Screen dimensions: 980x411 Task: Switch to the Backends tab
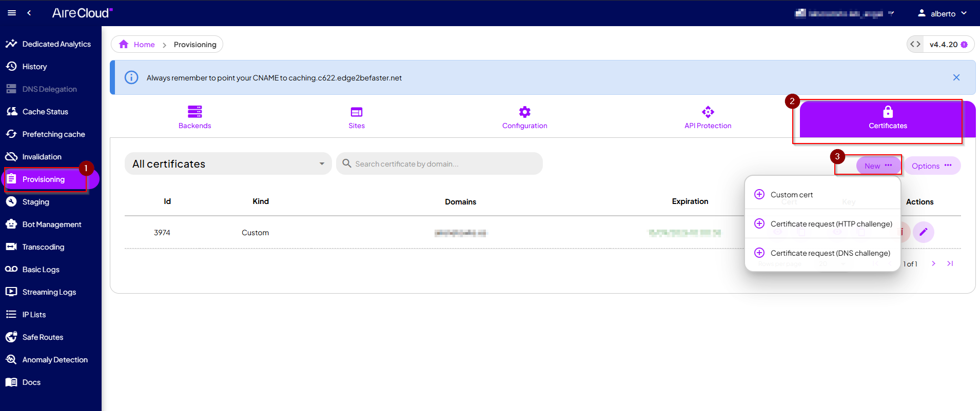click(195, 117)
